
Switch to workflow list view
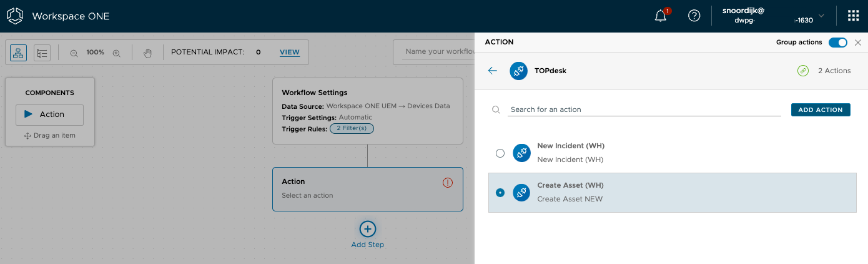(42, 53)
